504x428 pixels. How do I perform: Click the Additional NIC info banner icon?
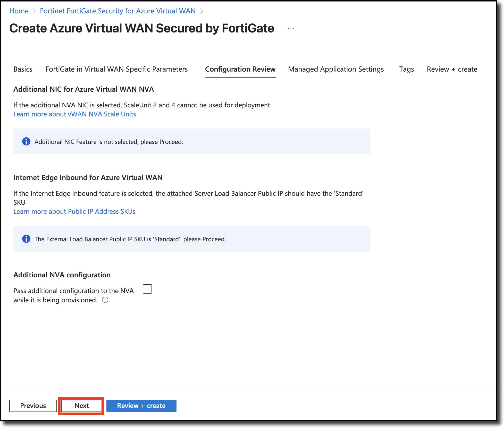point(26,141)
